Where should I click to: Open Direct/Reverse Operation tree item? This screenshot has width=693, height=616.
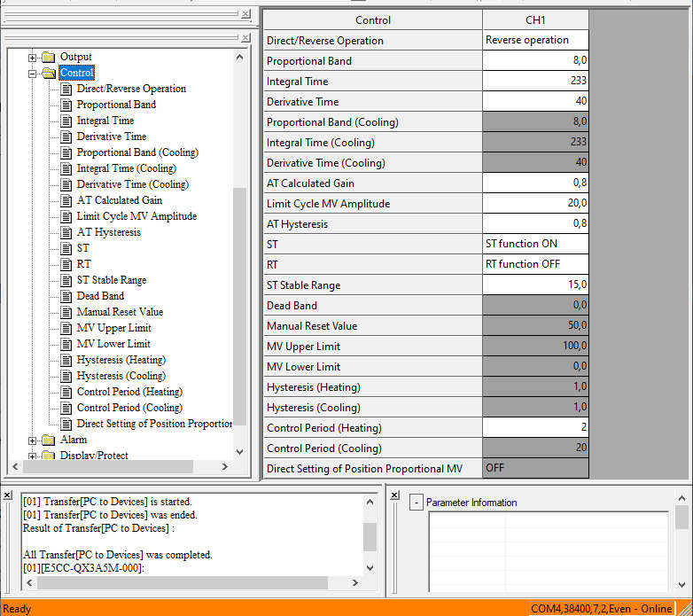point(131,89)
